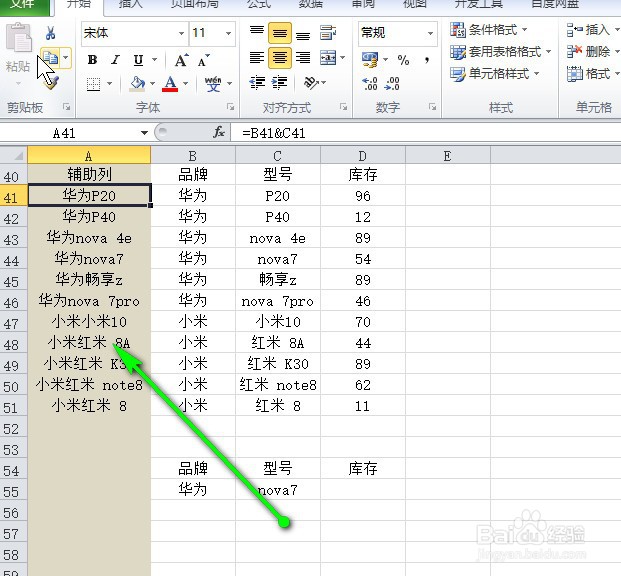Open the 宋体 font name dropdown
The width and height of the screenshot is (621, 576).
181,33
